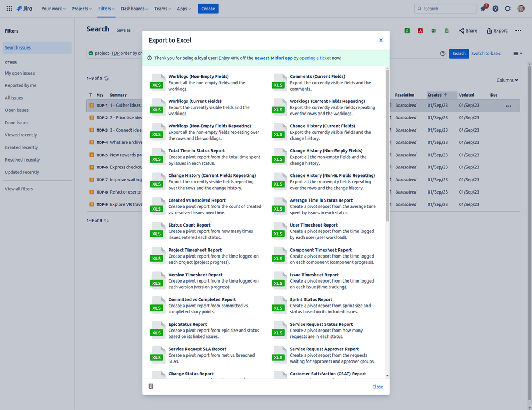
Task: Click the blue Create button
Action: tap(208, 9)
